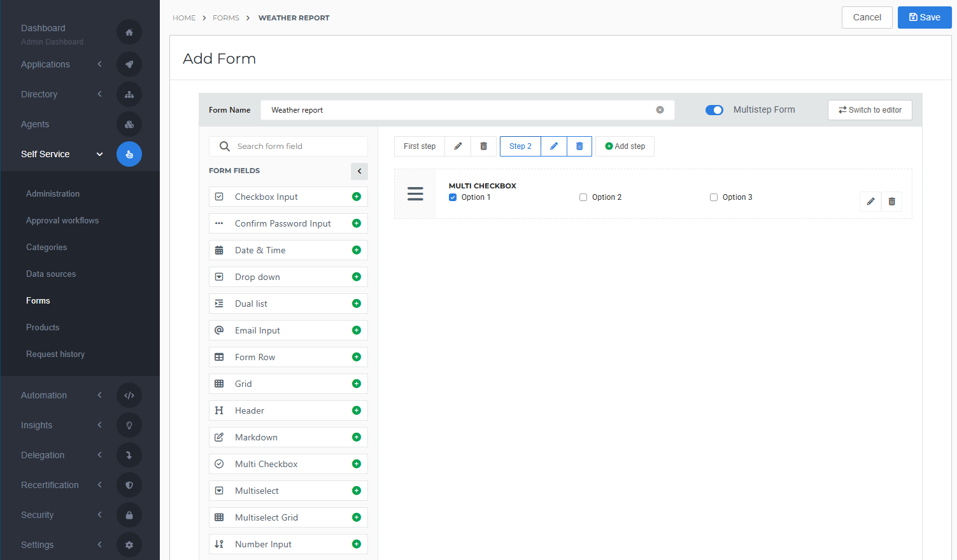
Task: Delete Step 2 using its trash icon
Action: coord(579,146)
